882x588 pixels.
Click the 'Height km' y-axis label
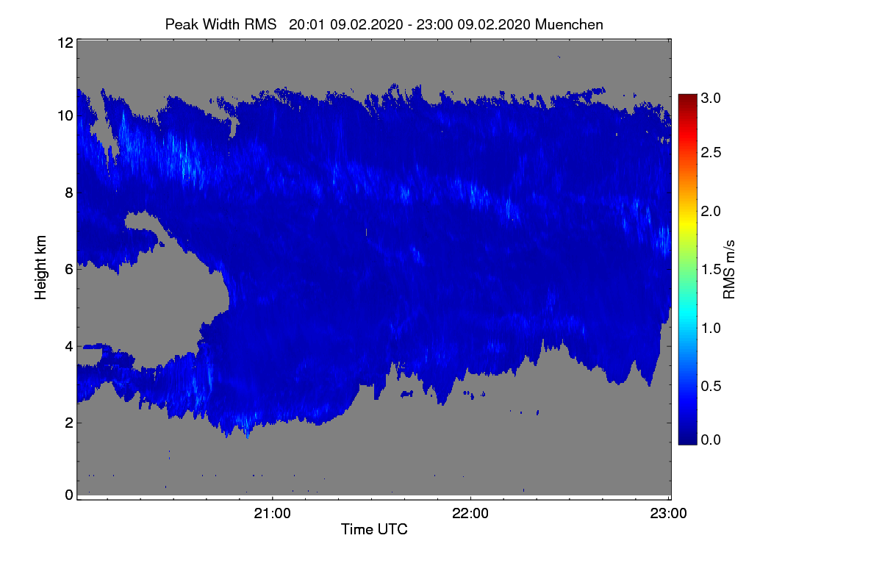(x=41, y=267)
